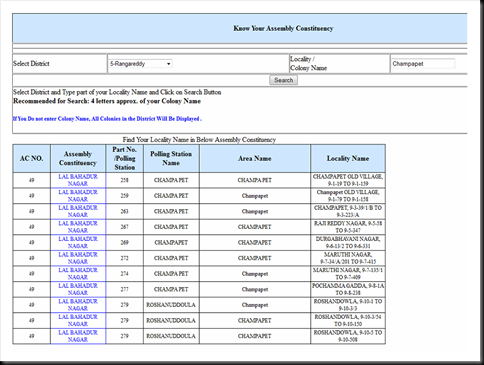Open LAL BAHADUR NAGAR link in part 269 row

tap(78, 242)
